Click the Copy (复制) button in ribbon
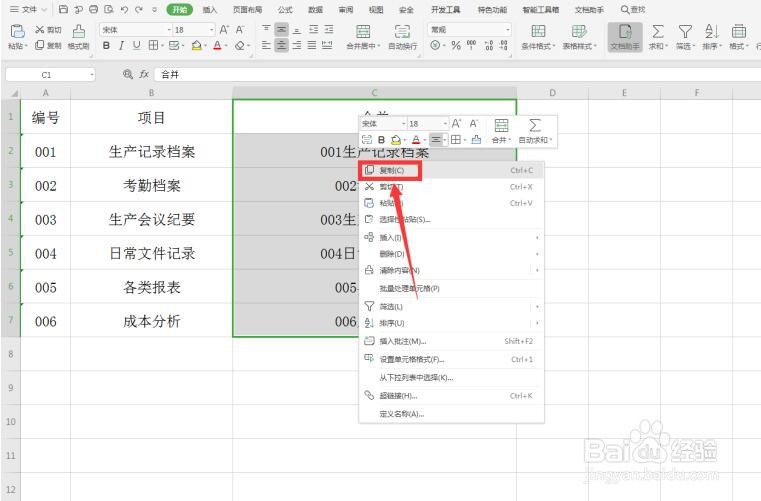The image size is (761, 501). [48, 46]
